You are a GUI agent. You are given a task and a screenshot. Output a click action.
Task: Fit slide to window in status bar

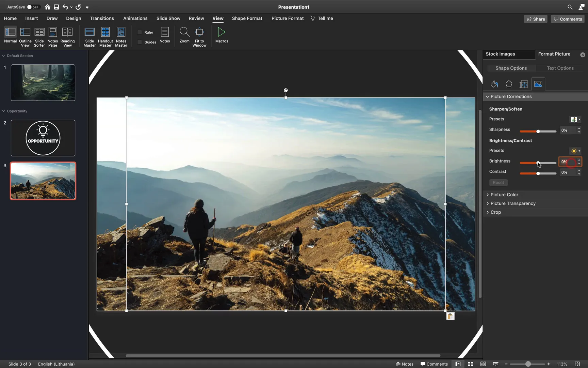(x=577, y=364)
